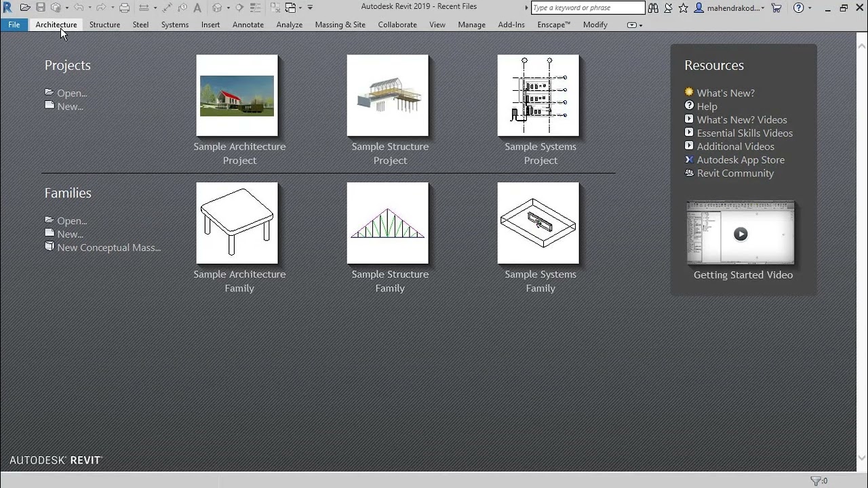Click the Section tool icon
This screenshot has height=488, width=868.
tap(239, 7)
